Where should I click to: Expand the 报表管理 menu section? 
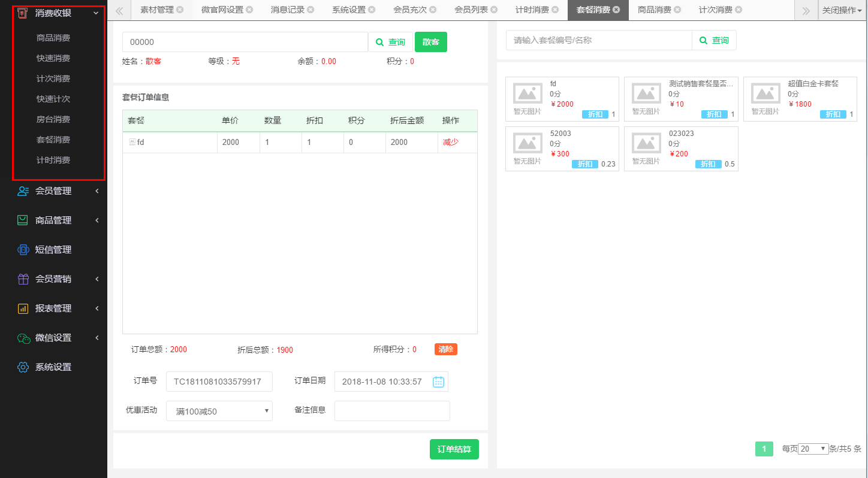97,308
